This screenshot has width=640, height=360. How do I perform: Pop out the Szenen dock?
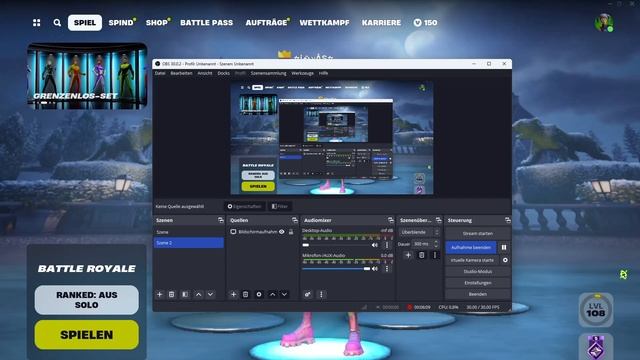(x=221, y=220)
